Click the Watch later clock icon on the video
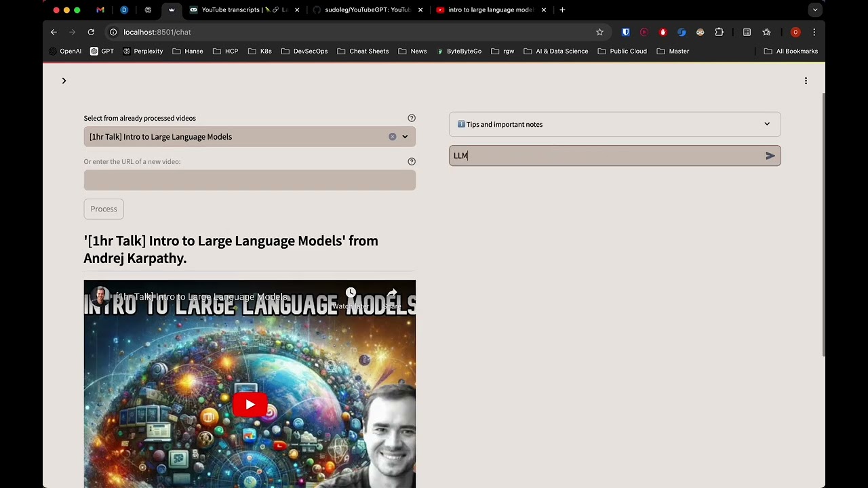Image resolution: width=868 pixels, height=488 pixels. tap(351, 293)
